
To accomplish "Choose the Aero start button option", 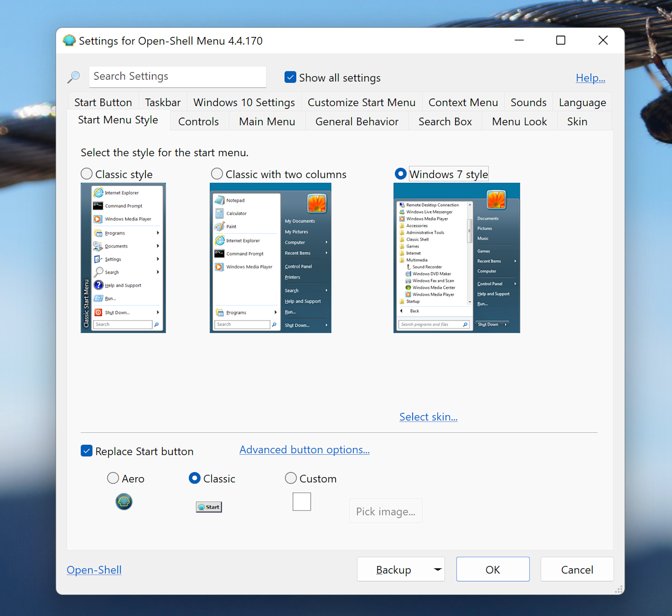I will (113, 478).
